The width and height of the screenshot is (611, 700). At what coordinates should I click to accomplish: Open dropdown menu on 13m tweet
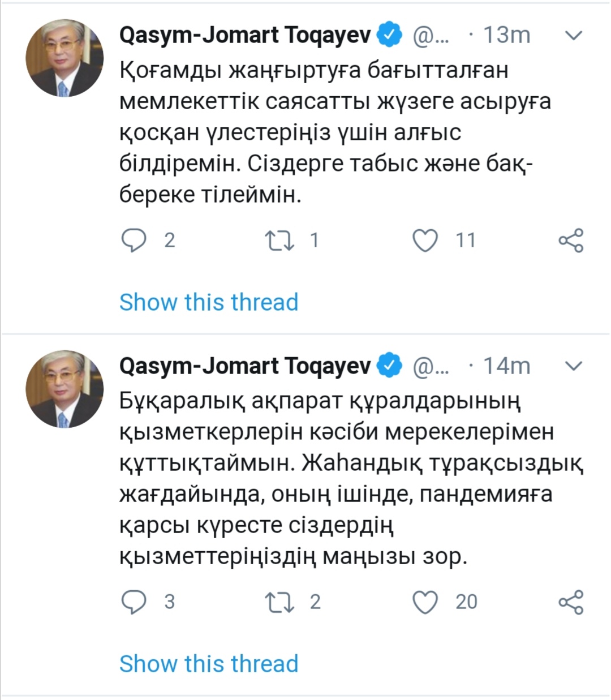[x=574, y=36]
